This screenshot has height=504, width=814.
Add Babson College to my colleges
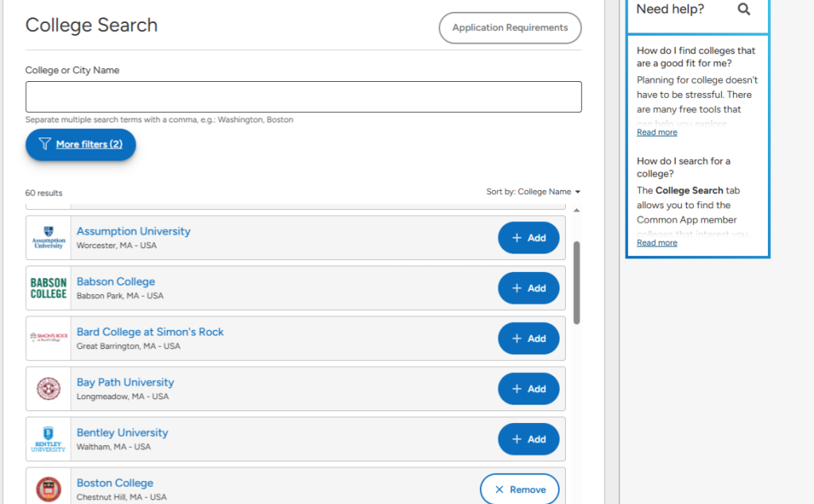[x=529, y=288]
